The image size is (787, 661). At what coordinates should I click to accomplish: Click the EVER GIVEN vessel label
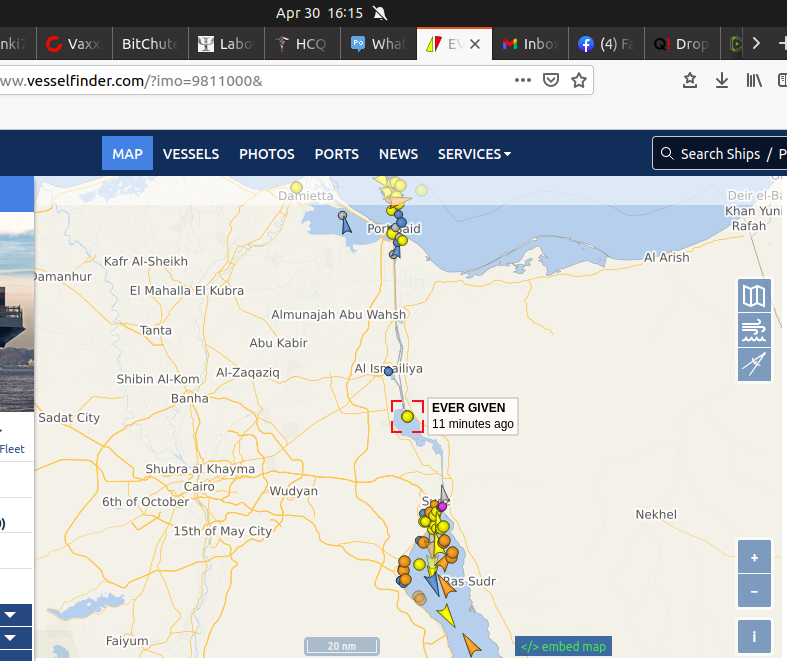point(472,416)
